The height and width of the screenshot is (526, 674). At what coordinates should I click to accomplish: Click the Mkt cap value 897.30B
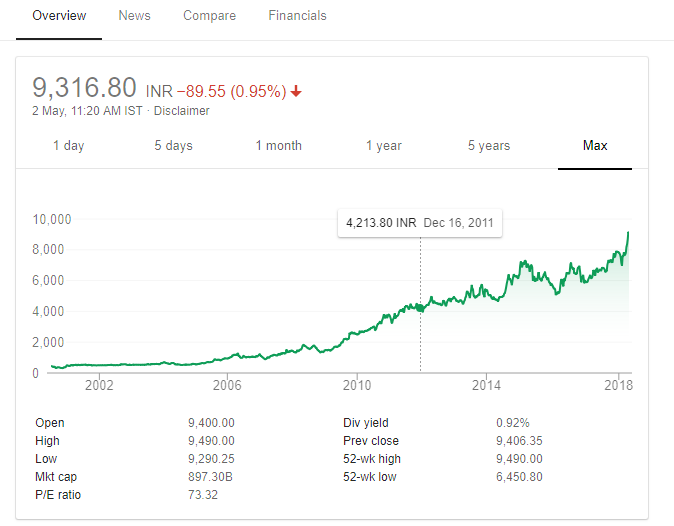pos(209,477)
